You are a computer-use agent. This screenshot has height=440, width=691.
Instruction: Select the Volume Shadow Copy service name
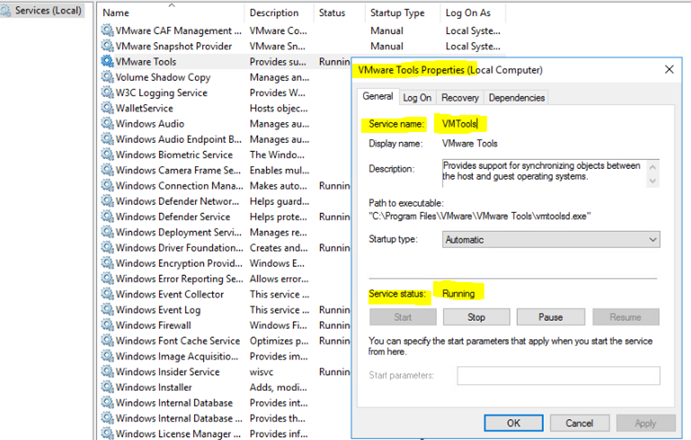163,77
